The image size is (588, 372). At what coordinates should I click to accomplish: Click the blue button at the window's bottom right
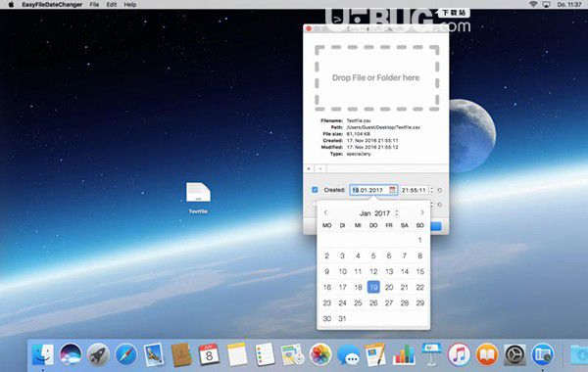[x=436, y=226]
